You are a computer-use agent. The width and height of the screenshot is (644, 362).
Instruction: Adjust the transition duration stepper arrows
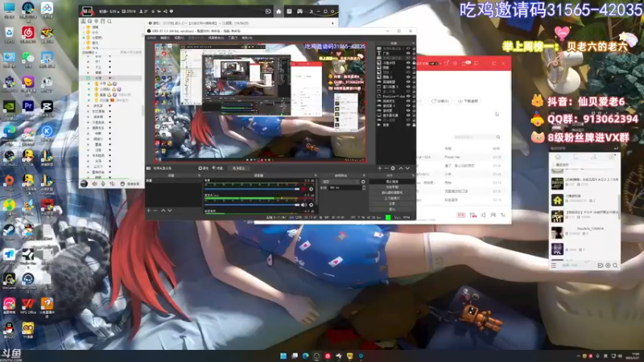tap(364, 187)
